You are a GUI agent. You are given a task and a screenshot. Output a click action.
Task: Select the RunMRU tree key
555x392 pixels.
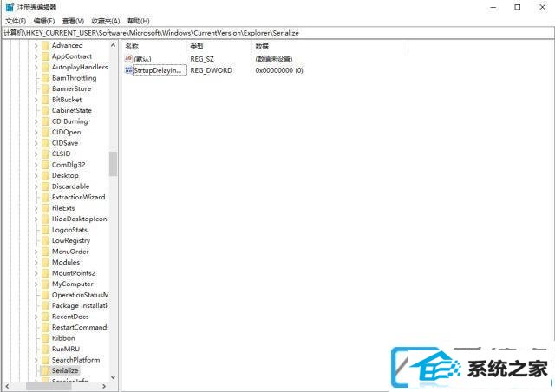[66, 349]
